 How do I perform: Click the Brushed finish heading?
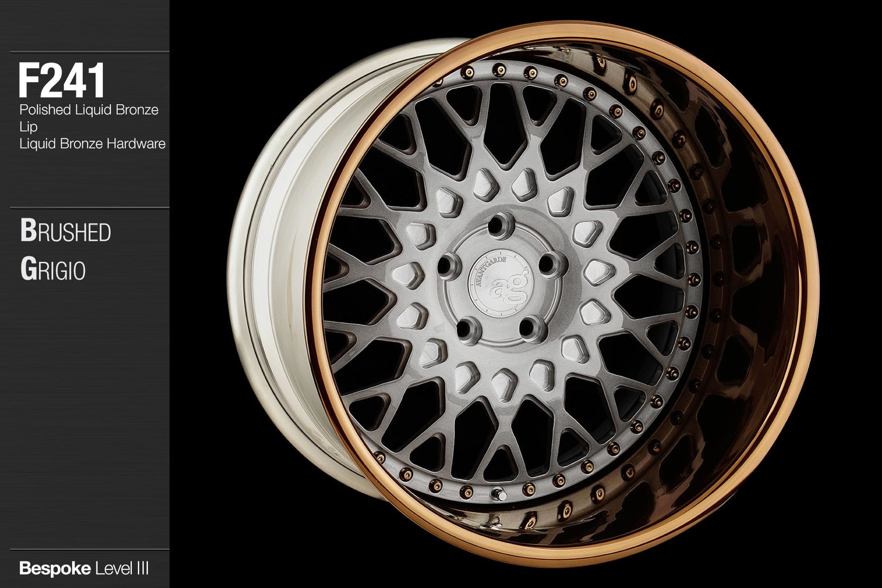click(66, 232)
